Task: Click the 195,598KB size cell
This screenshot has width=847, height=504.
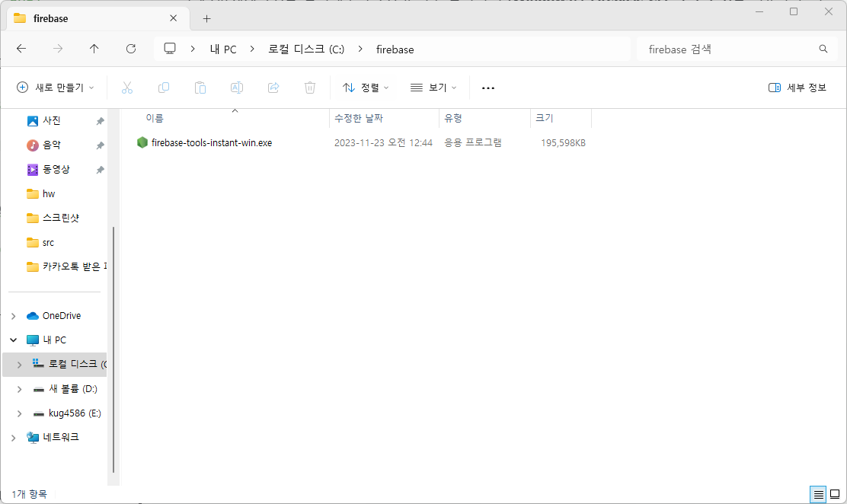Action: click(x=563, y=142)
